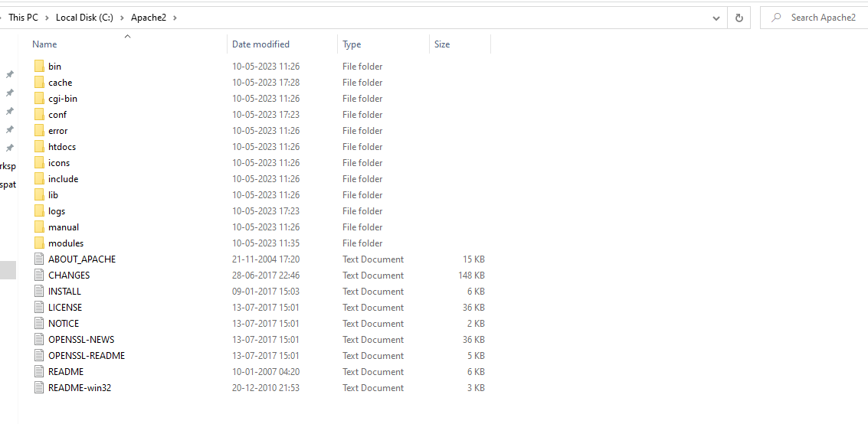Select the logs folder icon
Viewport: 868px width, 424px height.
click(x=39, y=210)
